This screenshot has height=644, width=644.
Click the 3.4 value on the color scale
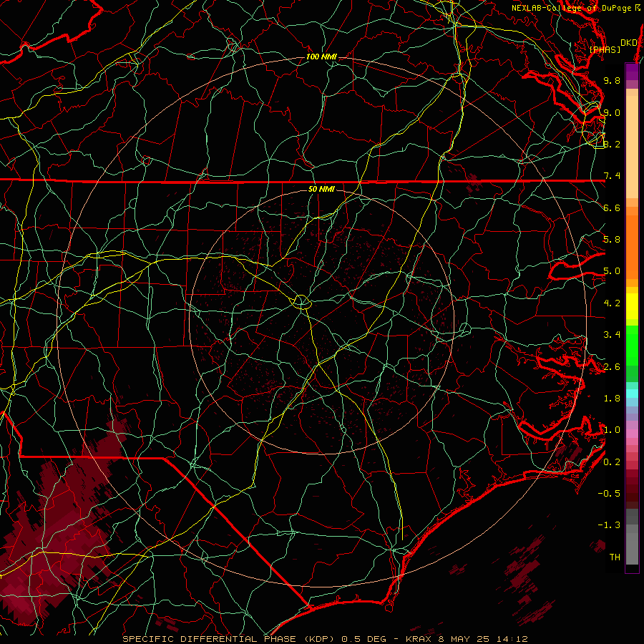pyautogui.click(x=612, y=335)
